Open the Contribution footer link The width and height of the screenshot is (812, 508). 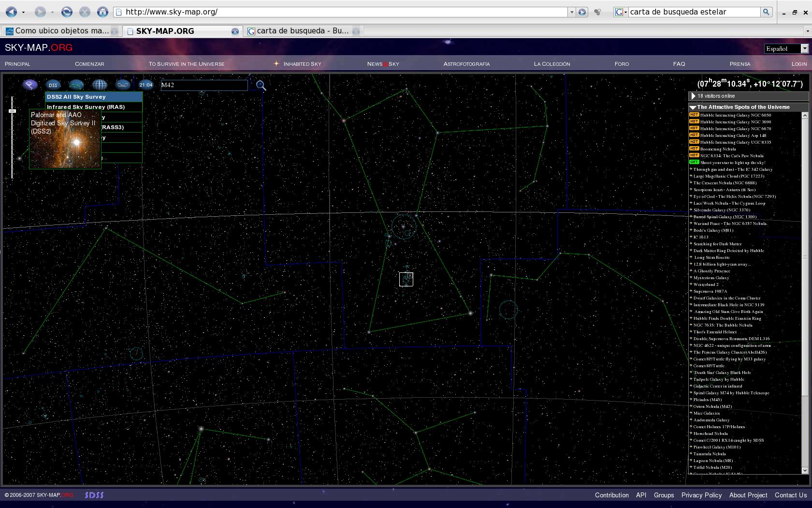click(612, 495)
